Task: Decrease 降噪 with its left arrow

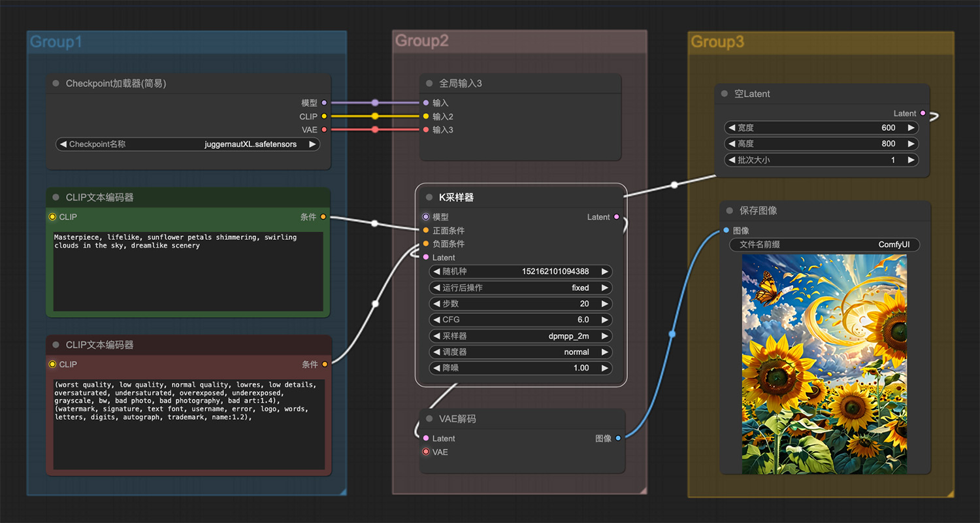Action: point(436,368)
